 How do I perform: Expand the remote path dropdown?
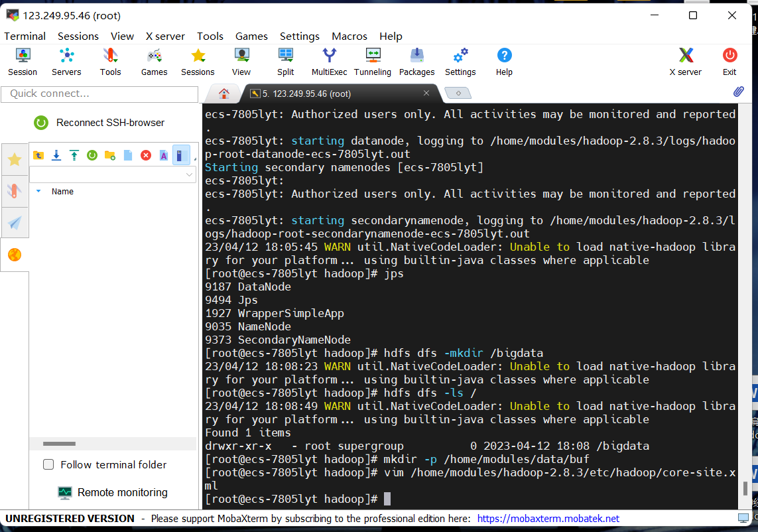point(189,174)
